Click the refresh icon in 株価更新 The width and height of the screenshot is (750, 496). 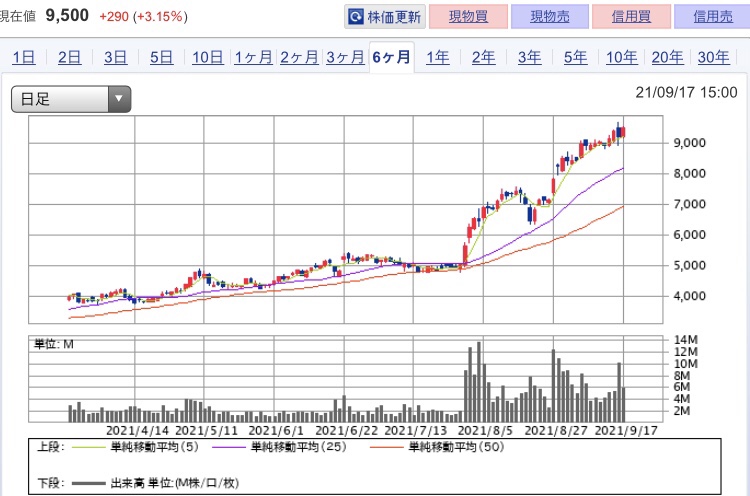(356, 17)
